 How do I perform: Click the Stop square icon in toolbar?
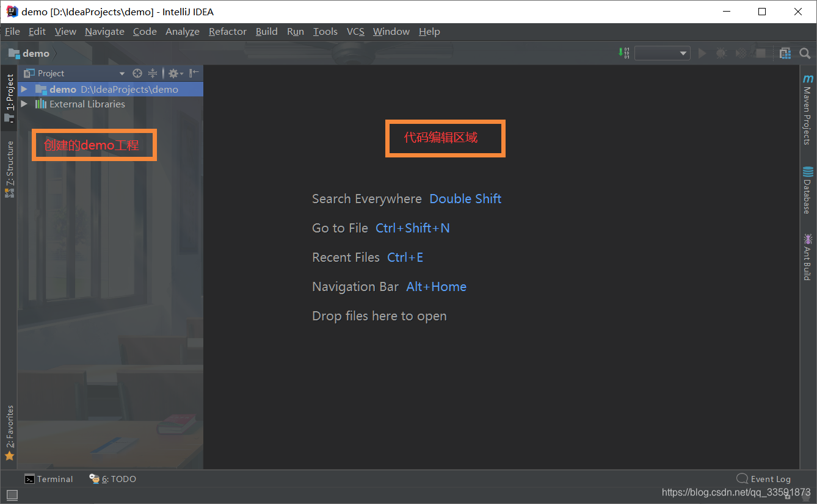760,54
